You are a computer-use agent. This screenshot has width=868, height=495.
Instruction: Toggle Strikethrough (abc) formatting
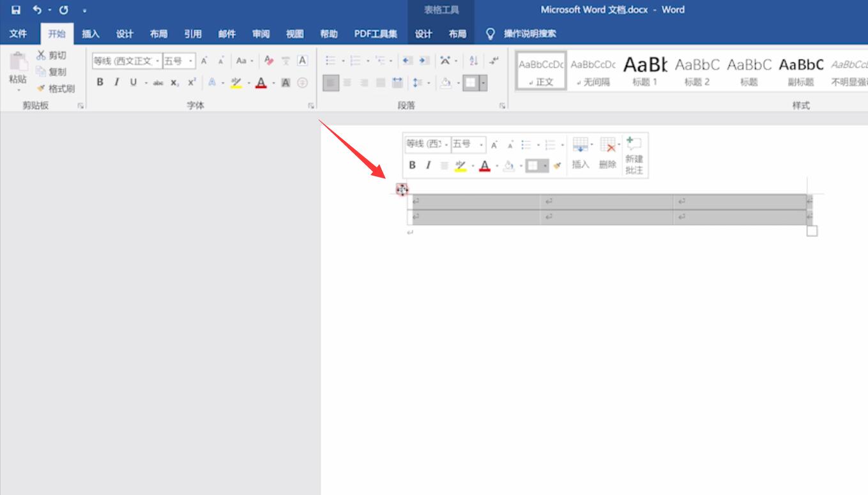click(158, 82)
